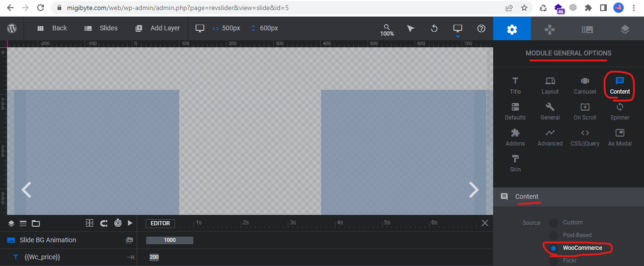Click the EDITOR button in timeline
Image resolution: width=644 pixels, height=266 pixels.
pos(160,223)
